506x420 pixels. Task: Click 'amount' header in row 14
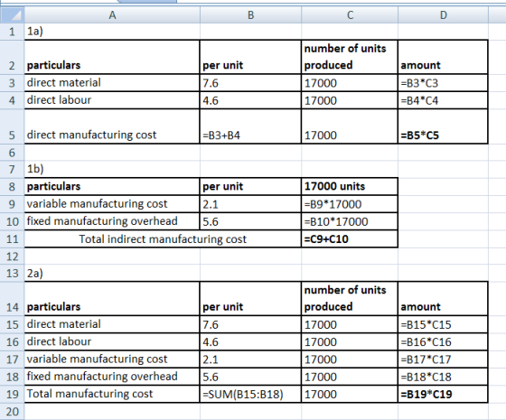pos(443,298)
